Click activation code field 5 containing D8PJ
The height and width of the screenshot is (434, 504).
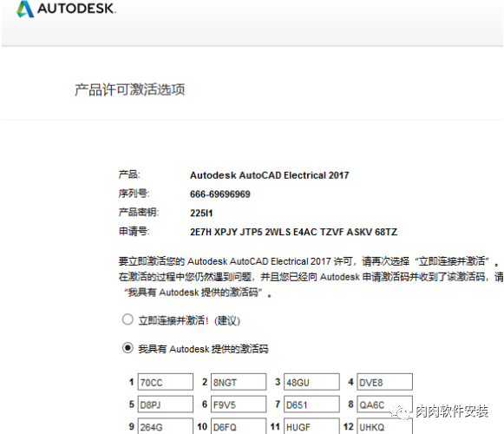click(x=166, y=404)
